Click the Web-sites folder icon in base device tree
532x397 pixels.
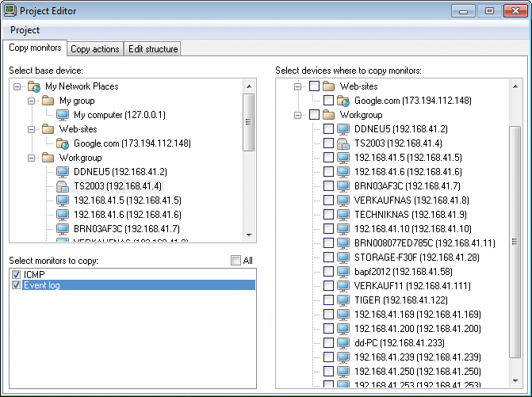coord(48,129)
